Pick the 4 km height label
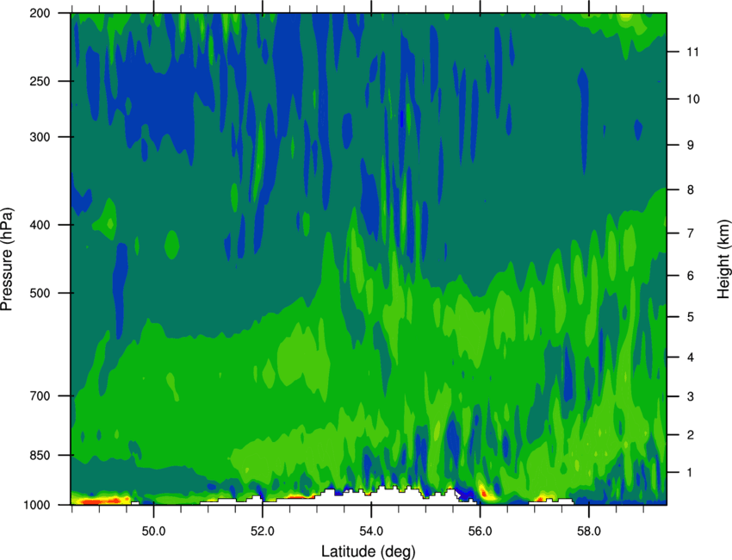 (691, 358)
